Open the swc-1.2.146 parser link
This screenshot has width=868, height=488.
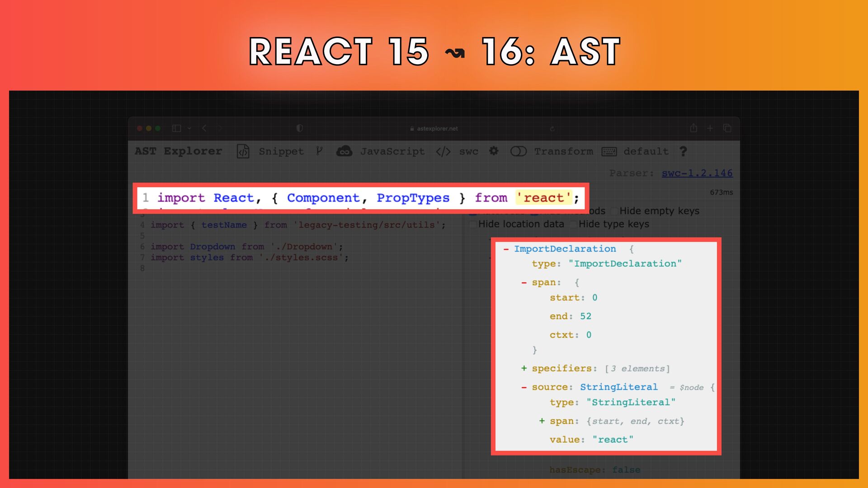(x=697, y=173)
